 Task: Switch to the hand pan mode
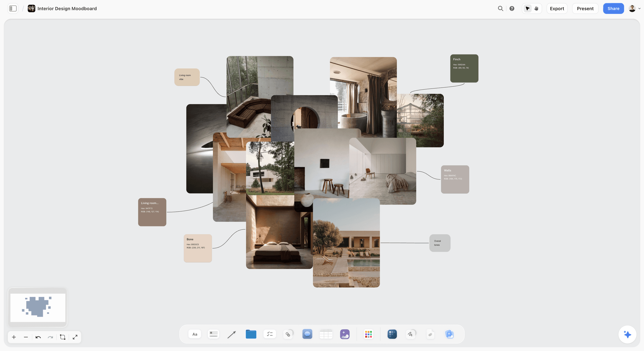click(536, 8)
